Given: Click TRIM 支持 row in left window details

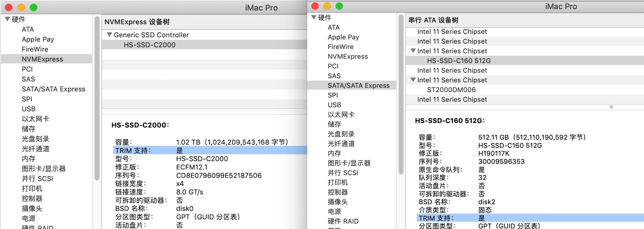Looking at the screenshot, I should tap(210, 150).
